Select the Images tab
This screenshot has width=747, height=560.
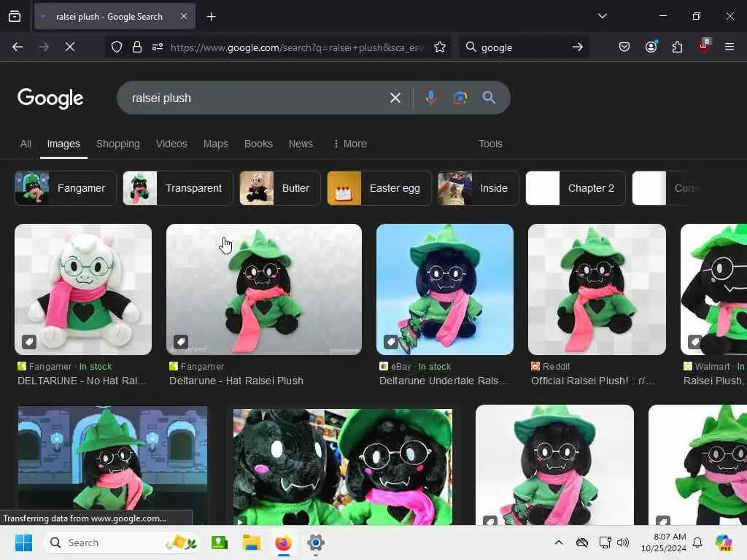[x=63, y=144]
